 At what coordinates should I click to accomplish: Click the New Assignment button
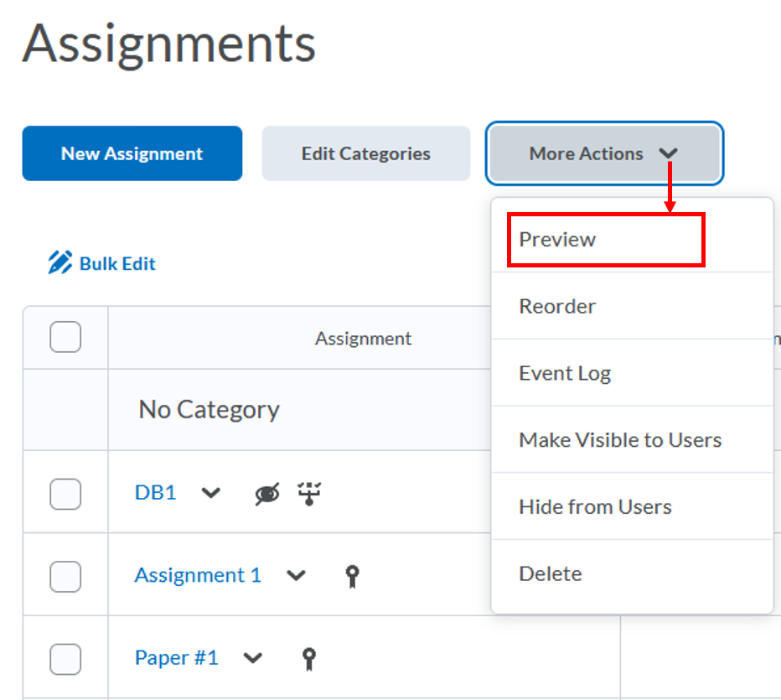[x=132, y=153]
